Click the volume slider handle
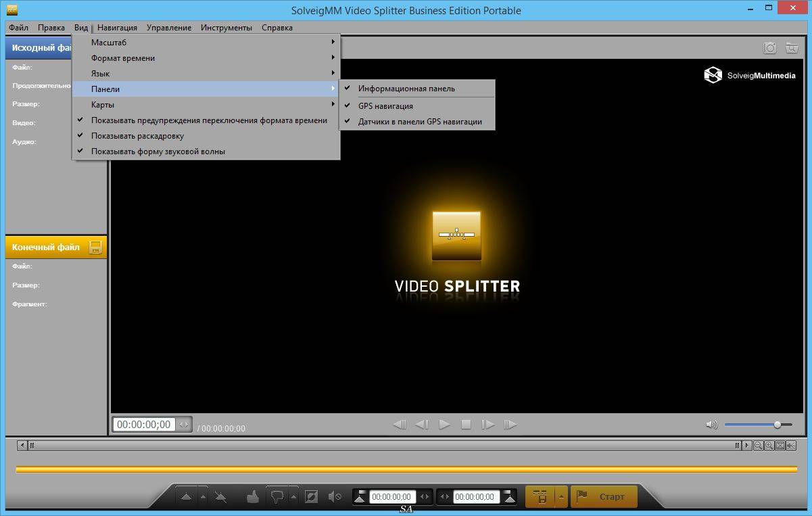Screen dimensions: 812x516 [x=778, y=425]
